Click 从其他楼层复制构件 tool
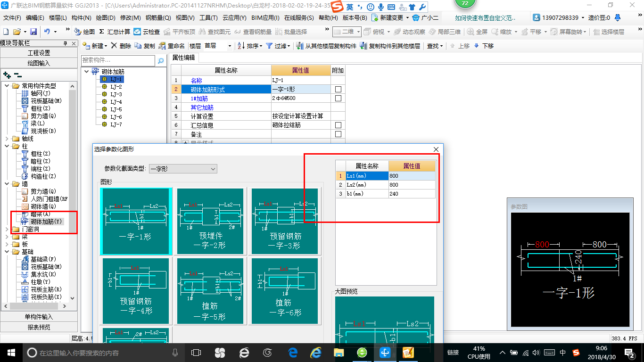 326,46
